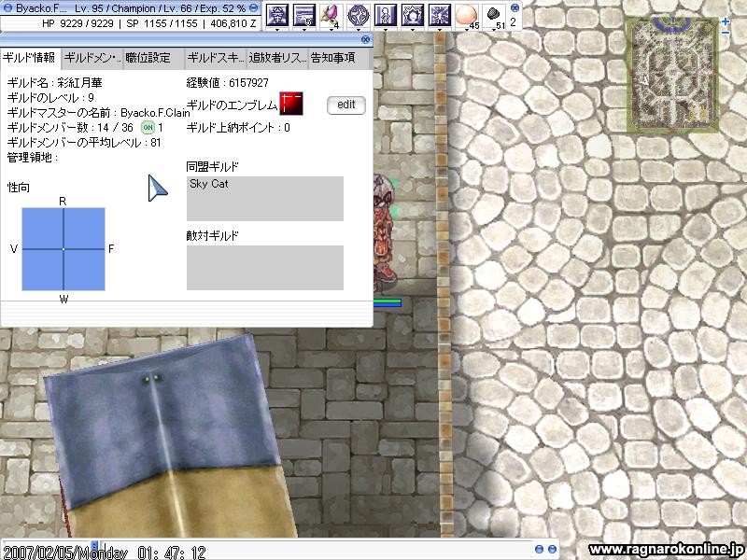Use the seventh hotbar skill with burst symbol
The height and width of the screenshot is (560, 747).
[439, 15]
